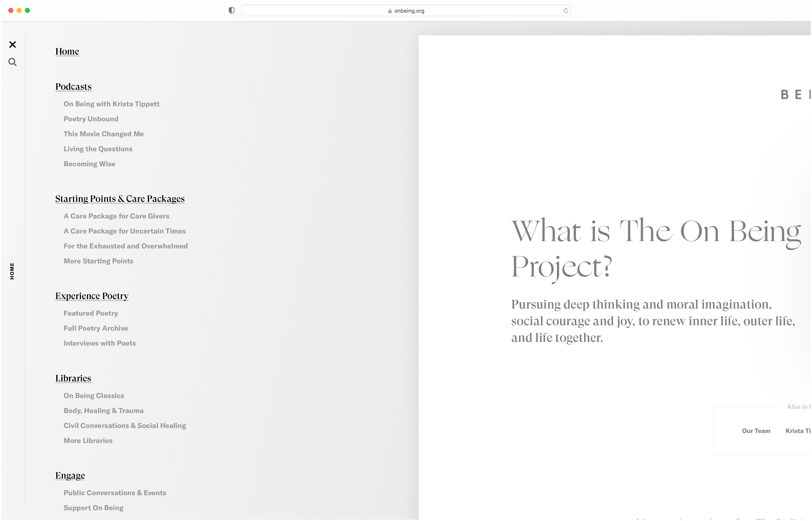812x521 pixels.
Task: Open the Poetry Unbound podcast link
Action: coord(91,119)
